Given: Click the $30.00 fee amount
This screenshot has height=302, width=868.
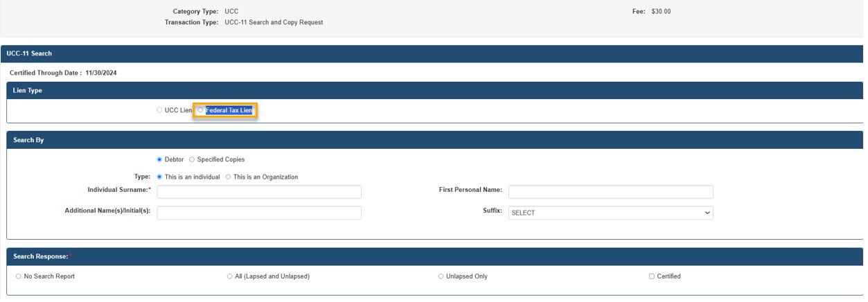Looking at the screenshot, I should [661, 12].
